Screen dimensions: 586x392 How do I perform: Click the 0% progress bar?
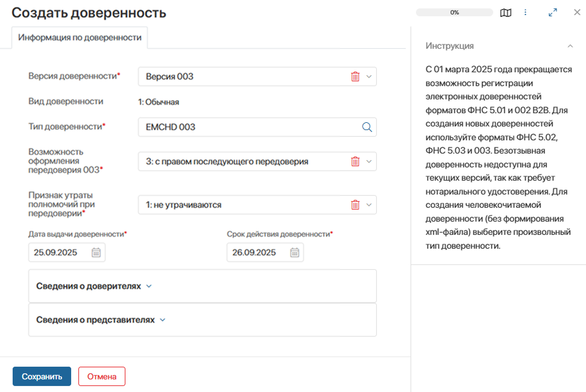coord(454,13)
